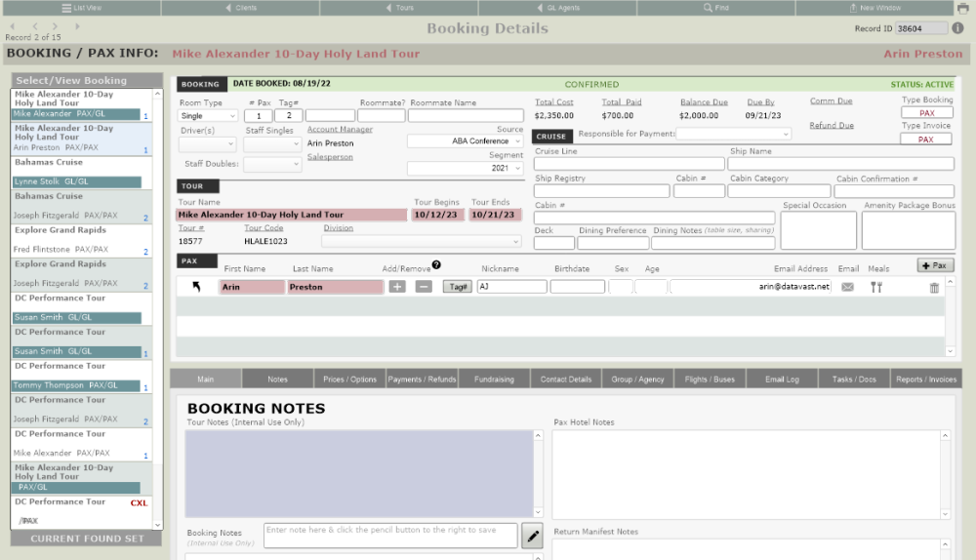The width and height of the screenshot is (976, 560).
Task: Open the Group / Agency tab
Action: click(x=637, y=379)
